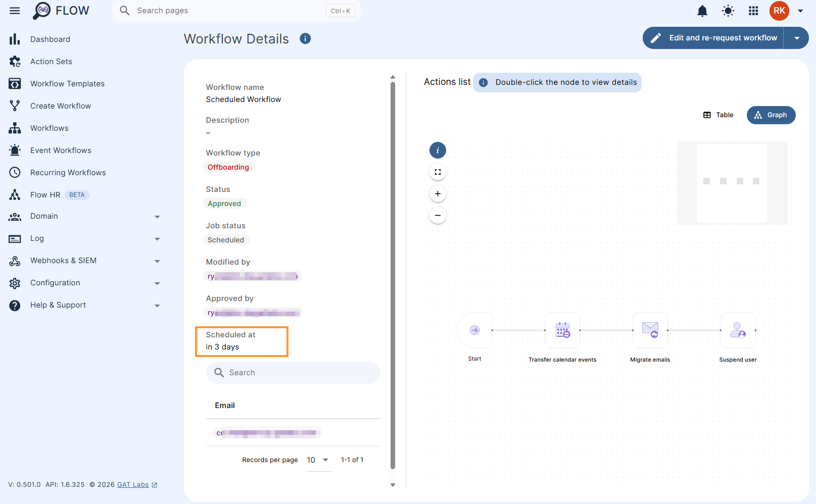Click the graph info button

click(x=438, y=150)
